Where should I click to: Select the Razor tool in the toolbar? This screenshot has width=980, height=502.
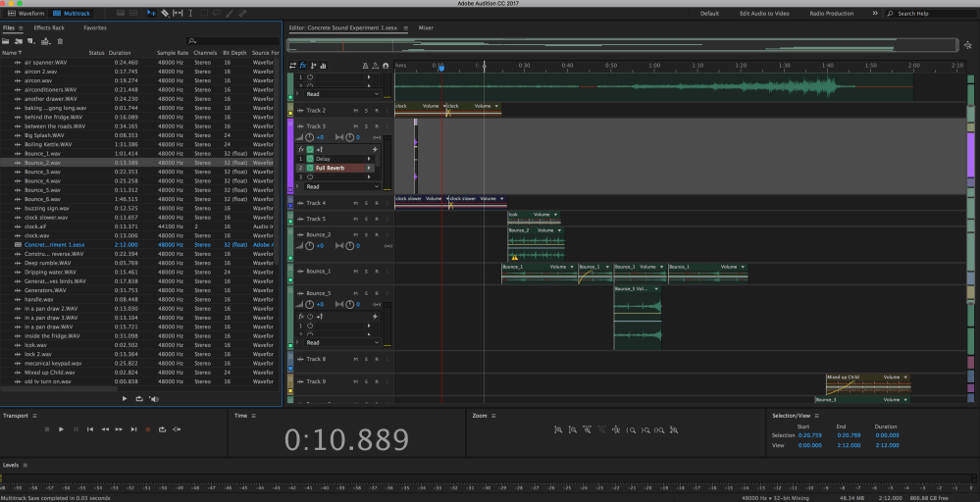(165, 14)
